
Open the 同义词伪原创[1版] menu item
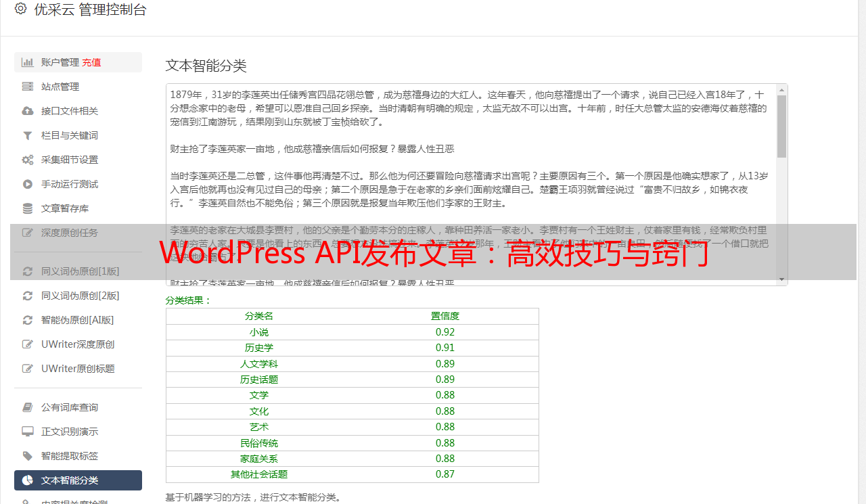pos(80,271)
